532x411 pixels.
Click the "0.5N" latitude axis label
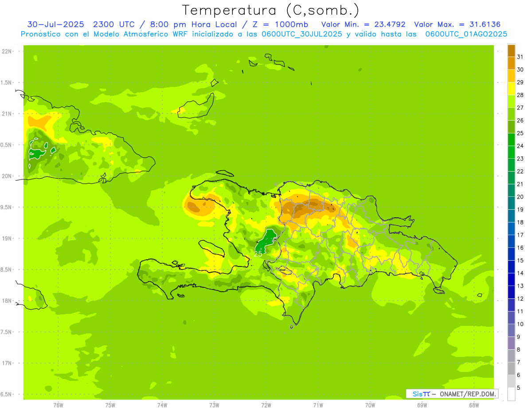coord(7,145)
